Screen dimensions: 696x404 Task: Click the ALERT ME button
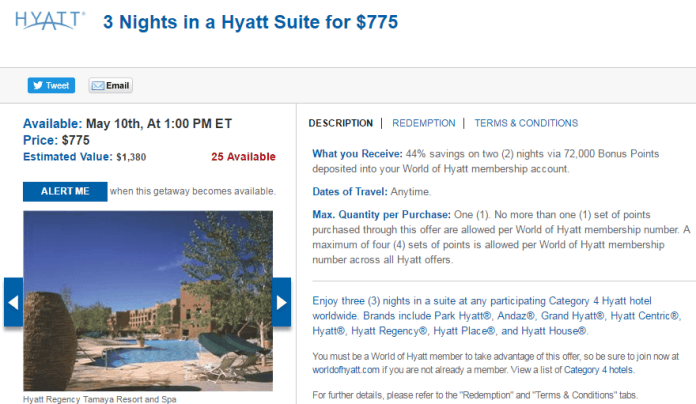click(65, 191)
